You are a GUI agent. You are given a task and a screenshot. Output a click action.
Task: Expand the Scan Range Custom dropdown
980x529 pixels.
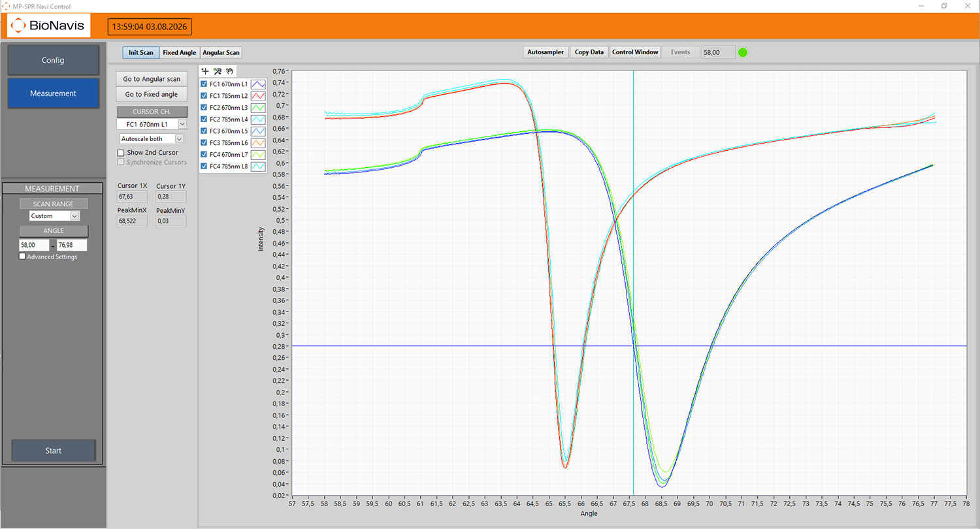[x=54, y=216]
